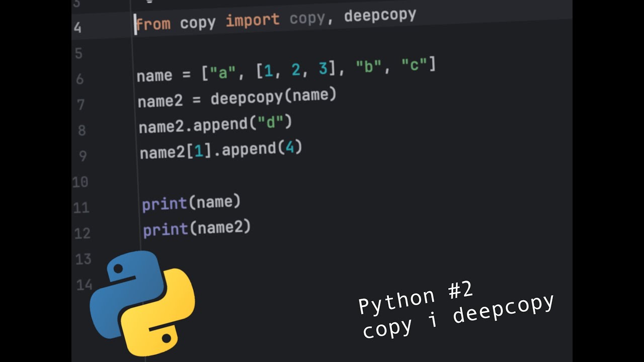Screen dimensions: 644x362
Task: Click 'deepcopy' in the import statement
Action: coord(380,16)
